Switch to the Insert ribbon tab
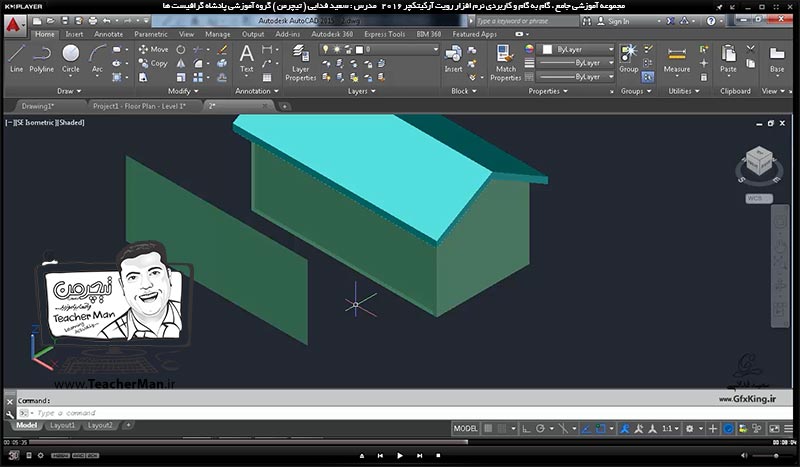This screenshot has width=800, height=467. coord(74,34)
